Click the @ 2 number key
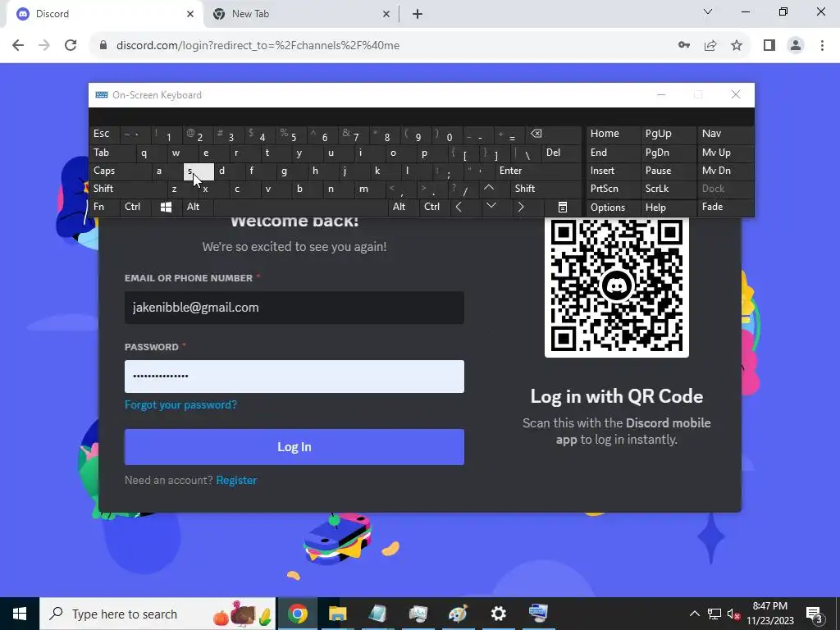Screen dimensions: 840x630 click(199, 134)
